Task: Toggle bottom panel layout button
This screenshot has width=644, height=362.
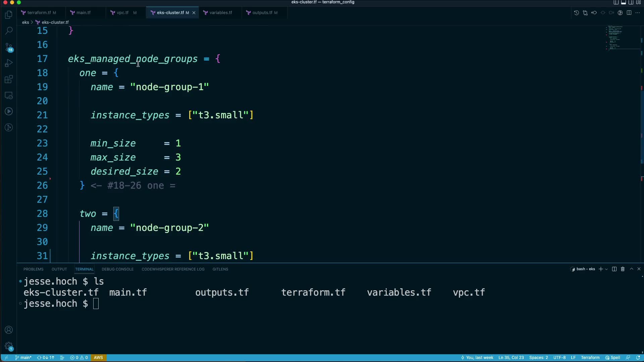Action: [x=624, y=2]
